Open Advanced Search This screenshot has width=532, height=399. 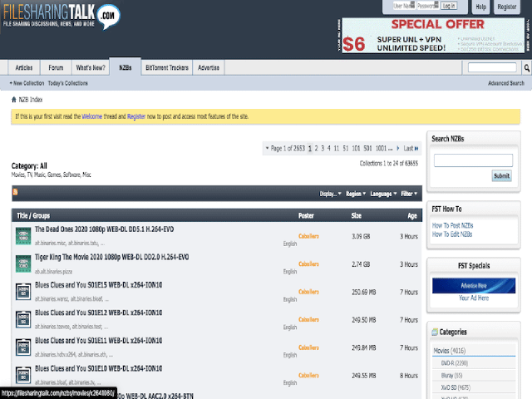[506, 83]
